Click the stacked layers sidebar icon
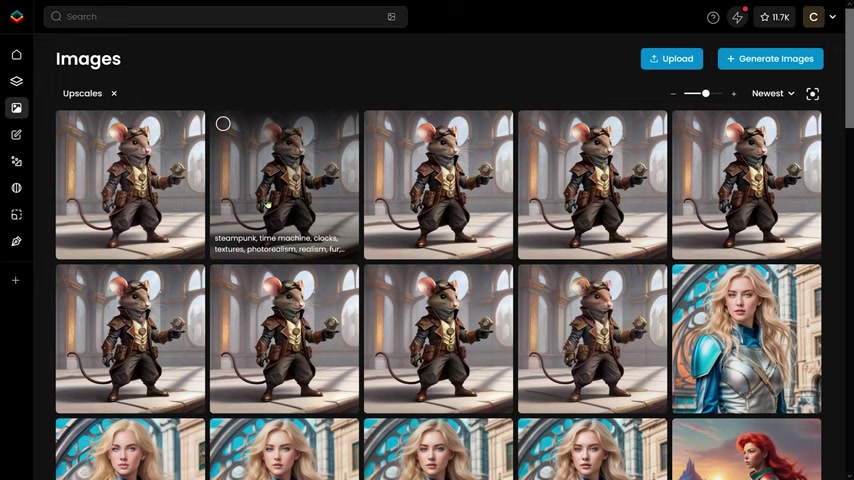 click(x=16, y=81)
